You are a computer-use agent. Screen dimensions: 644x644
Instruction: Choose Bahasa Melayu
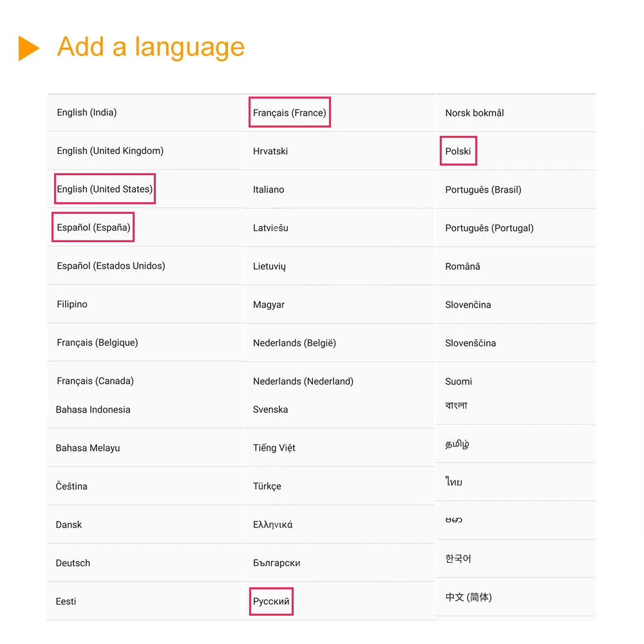pyautogui.click(x=88, y=448)
